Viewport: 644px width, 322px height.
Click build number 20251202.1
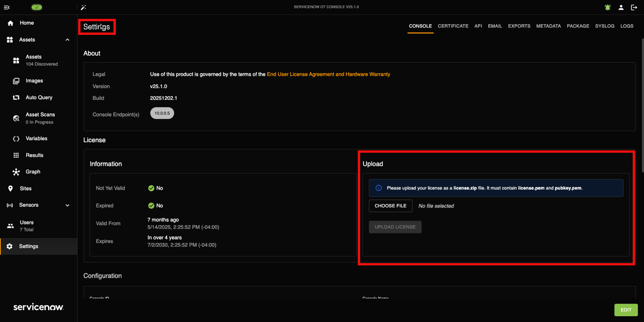(x=164, y=99)
